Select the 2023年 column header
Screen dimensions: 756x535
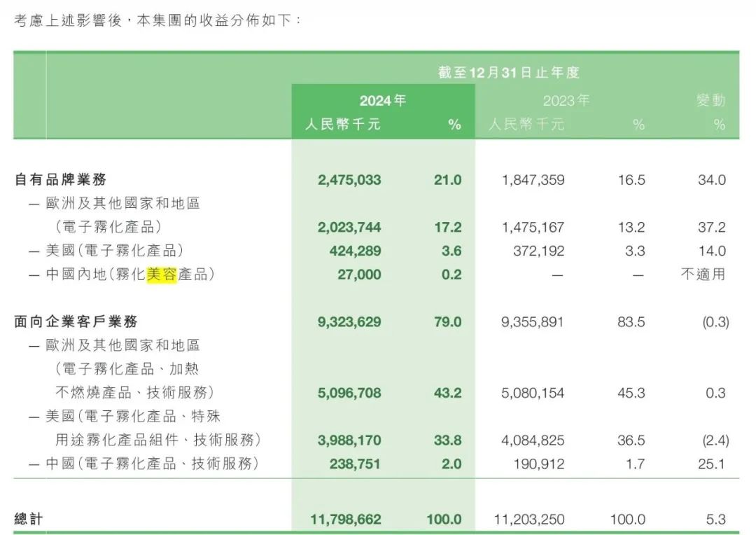[566, 101]
